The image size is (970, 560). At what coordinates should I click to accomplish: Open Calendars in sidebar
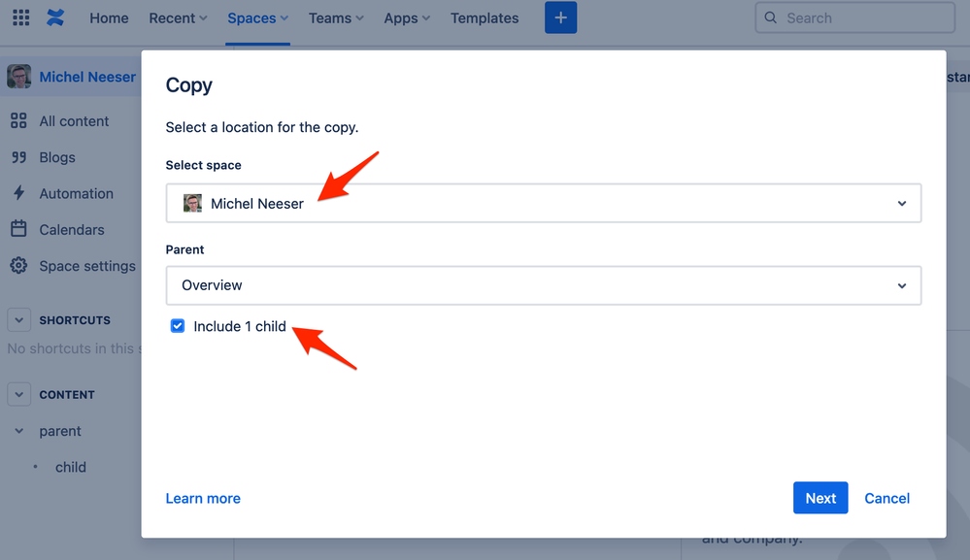[x=72, y=229]
